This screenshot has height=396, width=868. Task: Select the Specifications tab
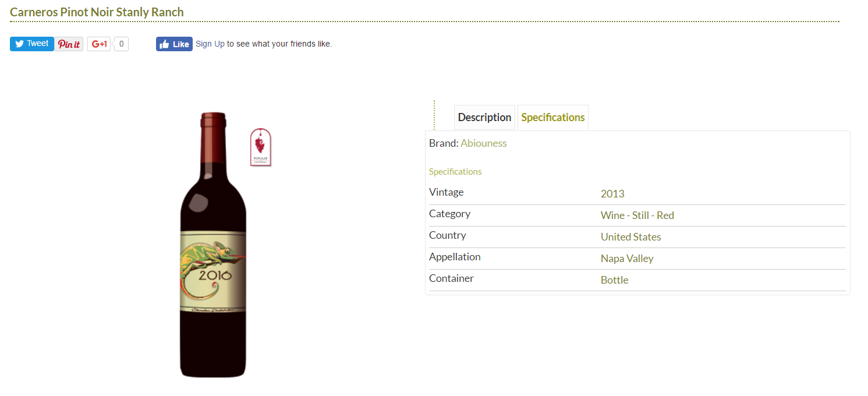tap(552, 118)
